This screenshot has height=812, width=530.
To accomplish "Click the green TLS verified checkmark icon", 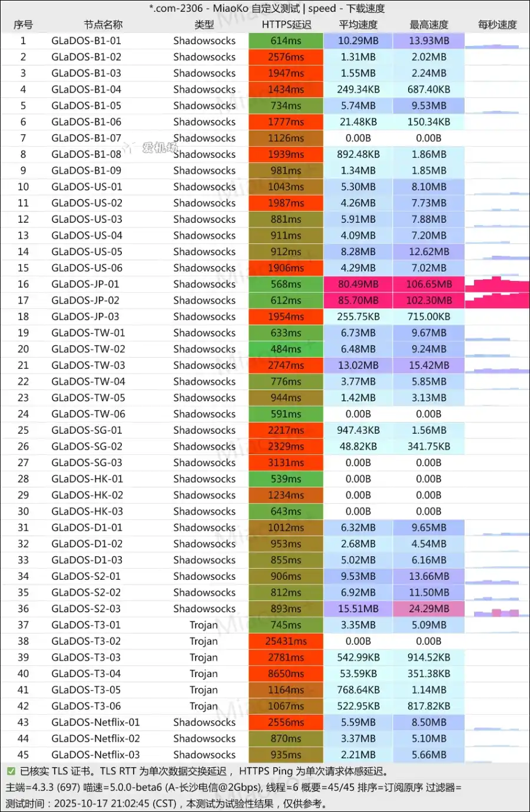I will (x=11, y=771).
